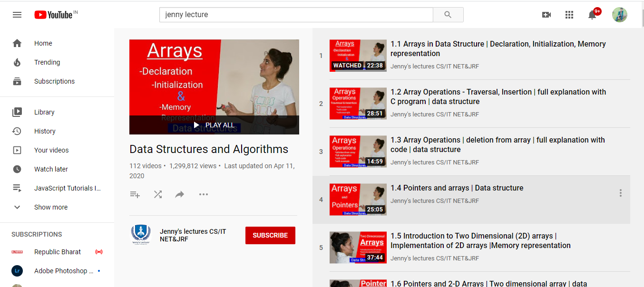Open the YouTube apps grid
Screen dimensions: 644x287
pos(569,15)
